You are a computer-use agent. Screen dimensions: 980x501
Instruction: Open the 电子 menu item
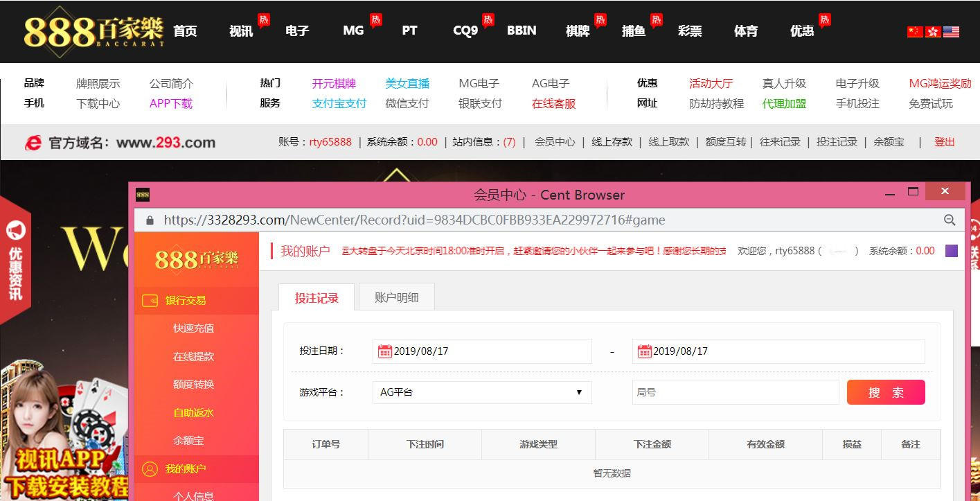coord(297,31)
